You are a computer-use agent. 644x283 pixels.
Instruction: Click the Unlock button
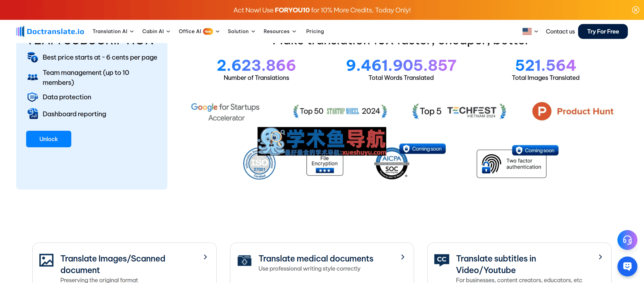48,139
